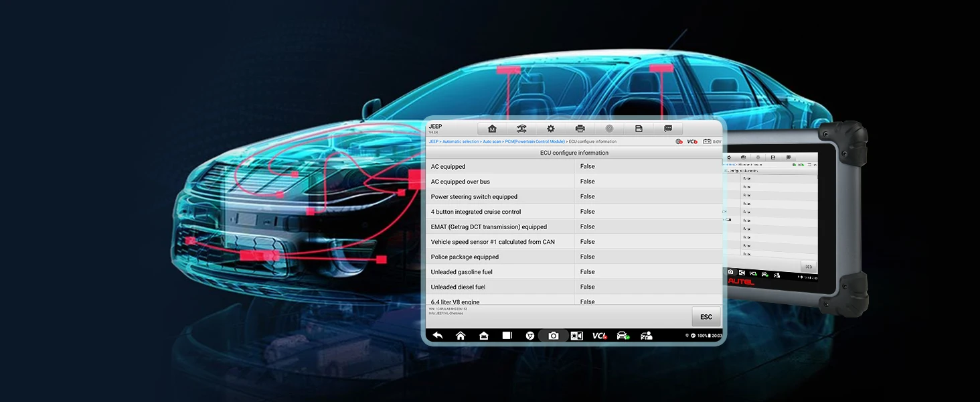This screenshot has width=980, height=402.
Task: Click the ECU configure information header
Action: click(x=574, y=153)
